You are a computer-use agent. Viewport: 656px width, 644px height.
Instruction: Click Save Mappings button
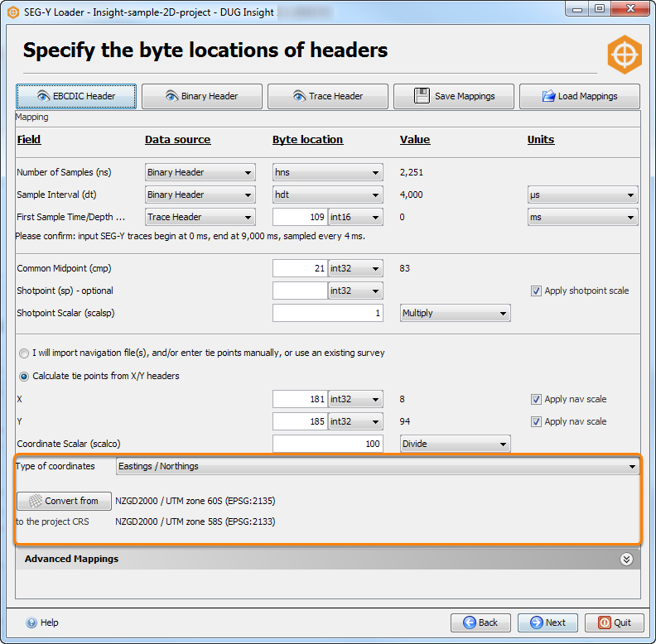pyautogui.click(x=454, y=96)
